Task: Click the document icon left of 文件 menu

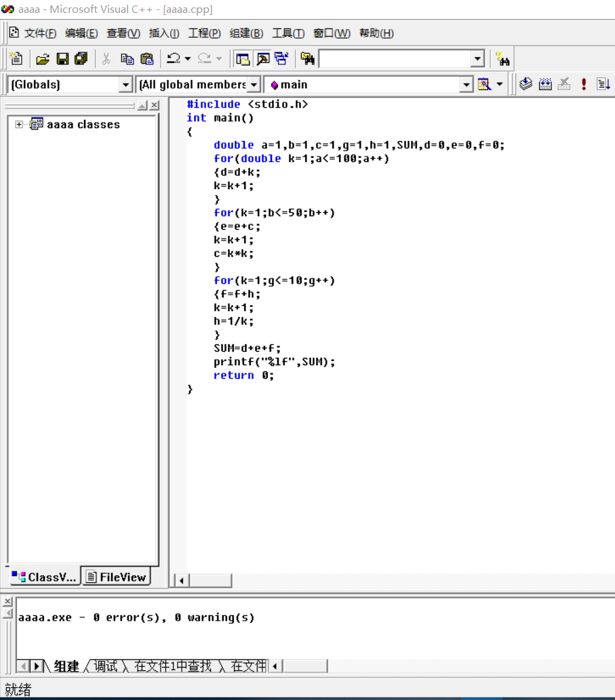Action: (x=14, y=33)
